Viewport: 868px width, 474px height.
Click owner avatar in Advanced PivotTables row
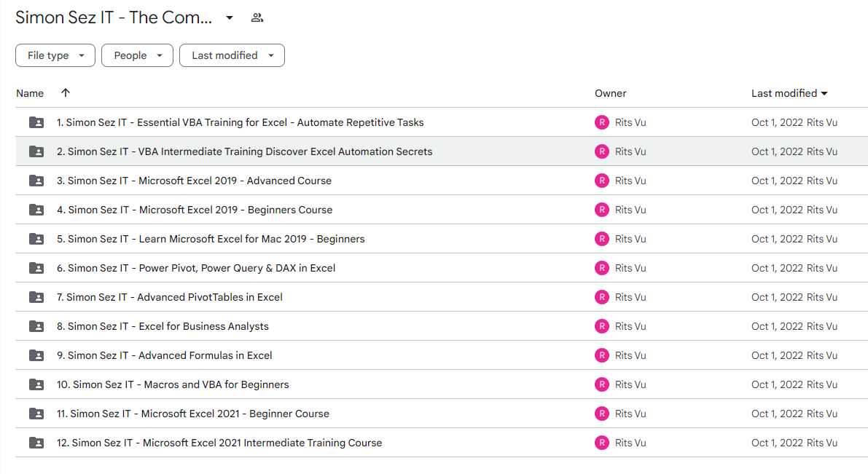point(602,297)
